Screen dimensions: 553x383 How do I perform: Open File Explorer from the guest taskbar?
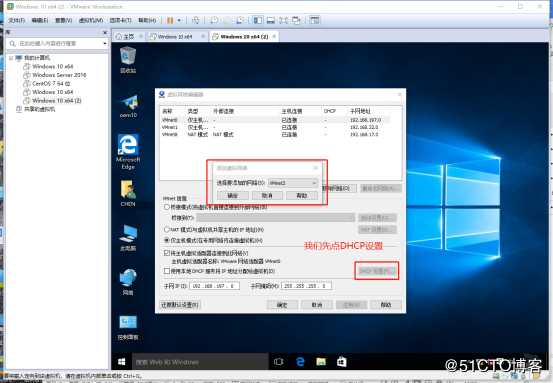[x=321, y=362]
